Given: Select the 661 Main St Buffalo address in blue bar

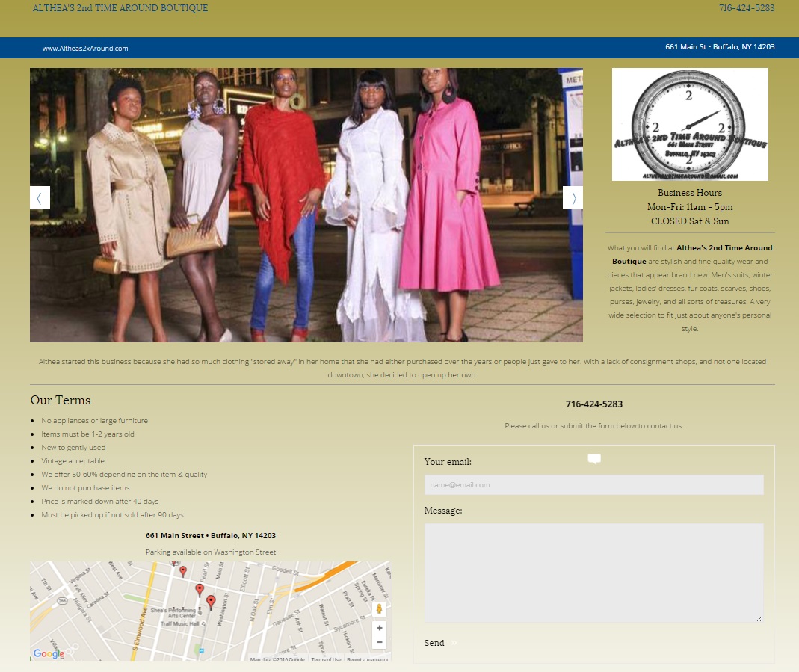Looking at the screenshot, I should (x=720, y=47).
